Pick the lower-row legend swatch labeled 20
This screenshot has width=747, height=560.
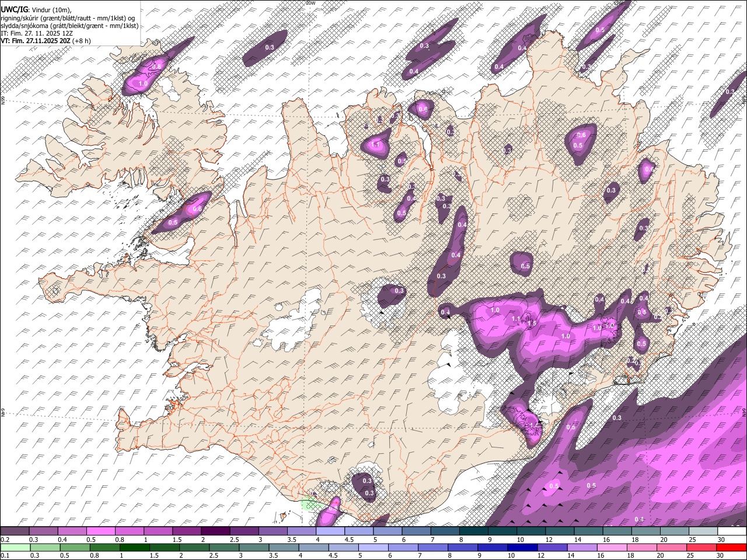click(x=672, y=548)
